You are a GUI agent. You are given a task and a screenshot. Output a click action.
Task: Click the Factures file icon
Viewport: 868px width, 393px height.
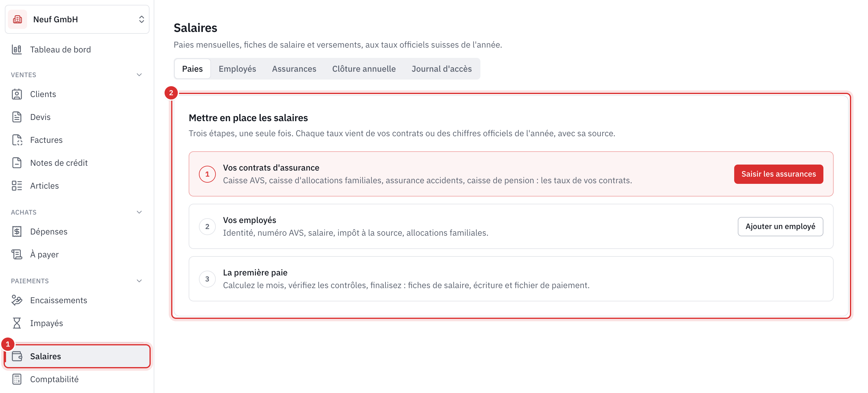17,140
